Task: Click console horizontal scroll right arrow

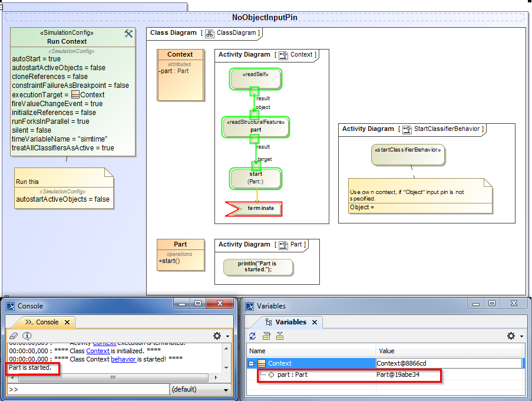Action: click(x=216, y=377)
